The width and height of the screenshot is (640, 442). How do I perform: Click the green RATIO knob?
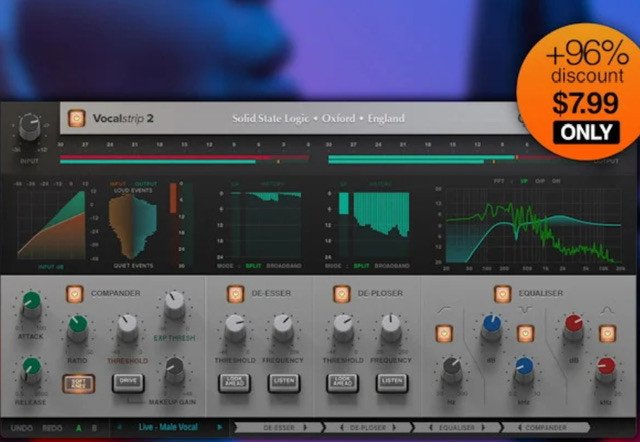(x=78, y=328)
